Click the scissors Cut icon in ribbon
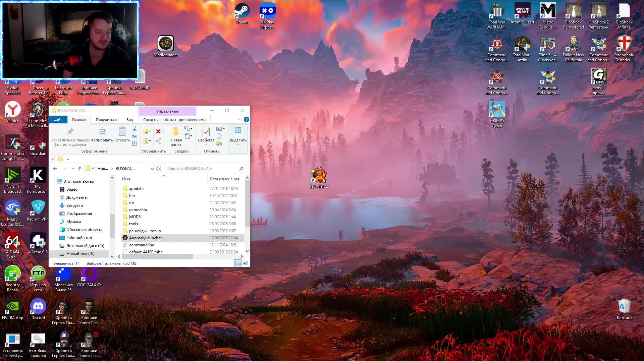This screenshot has width=644, height=362. [x=135, y=129]
